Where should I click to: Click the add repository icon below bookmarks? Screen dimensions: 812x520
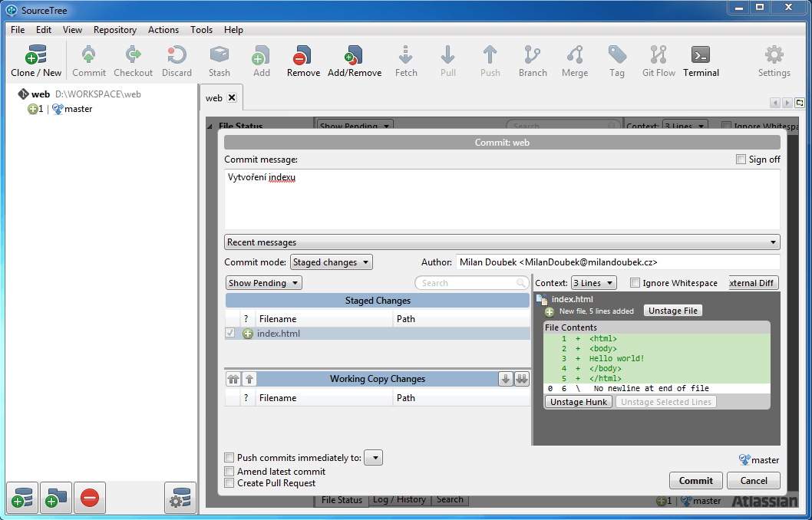coord(22,497)
